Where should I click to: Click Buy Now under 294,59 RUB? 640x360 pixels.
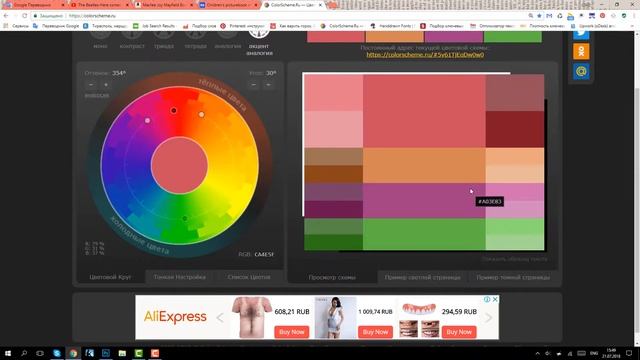459,332
